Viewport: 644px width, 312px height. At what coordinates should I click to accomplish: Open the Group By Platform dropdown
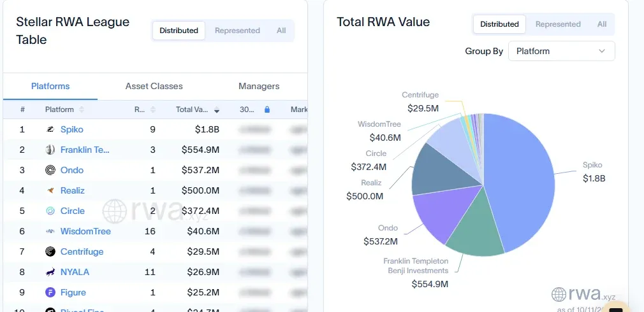click(x=562, y=51)
